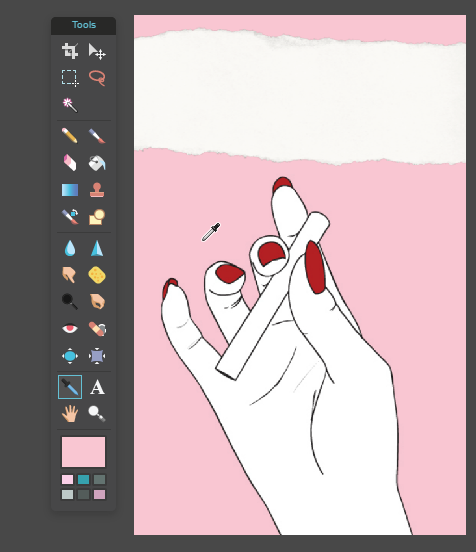476x552 pixels.
Task: Pick the Lasso selection tool
Action: (97, 77)
